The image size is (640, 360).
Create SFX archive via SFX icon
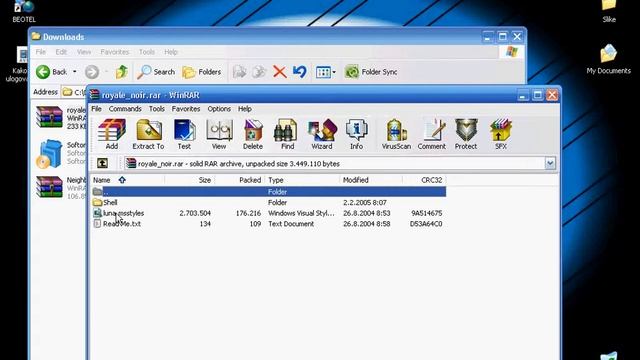pyautogui.click(x=501, y=134)
